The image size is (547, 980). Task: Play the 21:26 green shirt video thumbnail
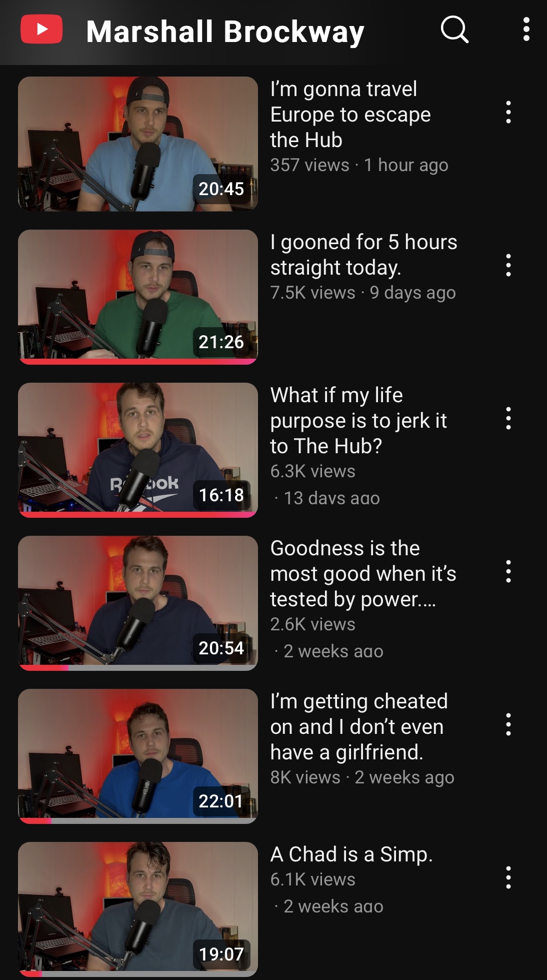tap(138, 297)
